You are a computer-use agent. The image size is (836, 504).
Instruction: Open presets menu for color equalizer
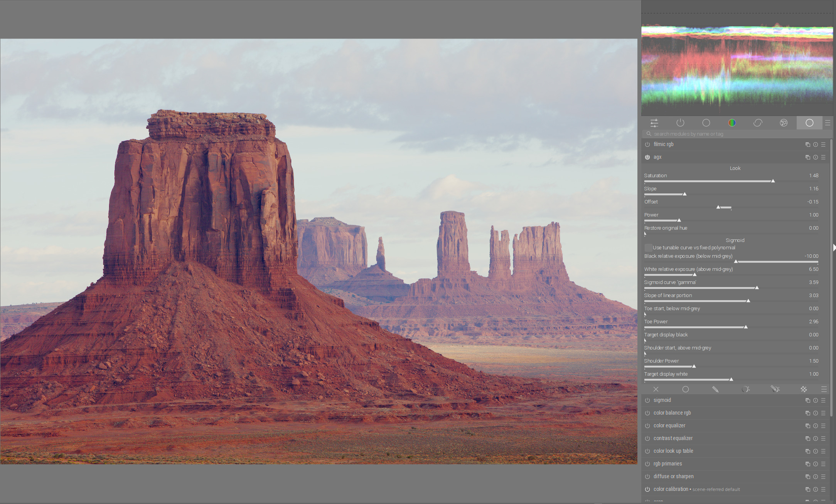pos(823,426)
